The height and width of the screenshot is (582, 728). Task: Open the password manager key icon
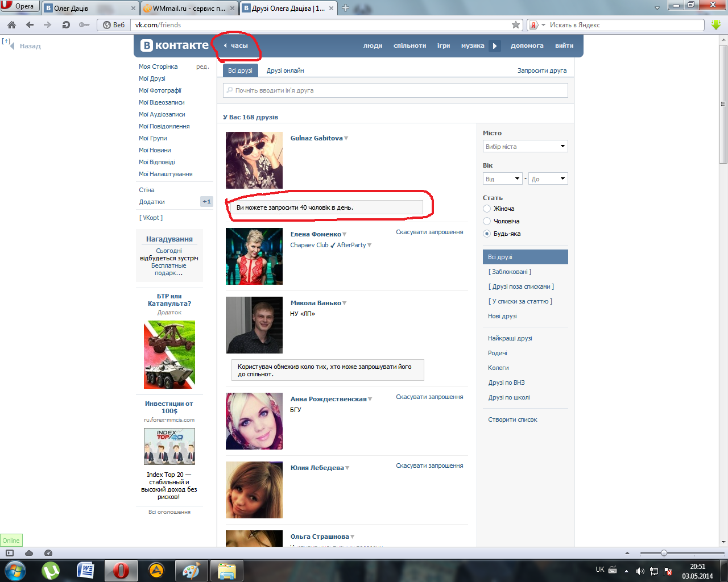(84, 25)
